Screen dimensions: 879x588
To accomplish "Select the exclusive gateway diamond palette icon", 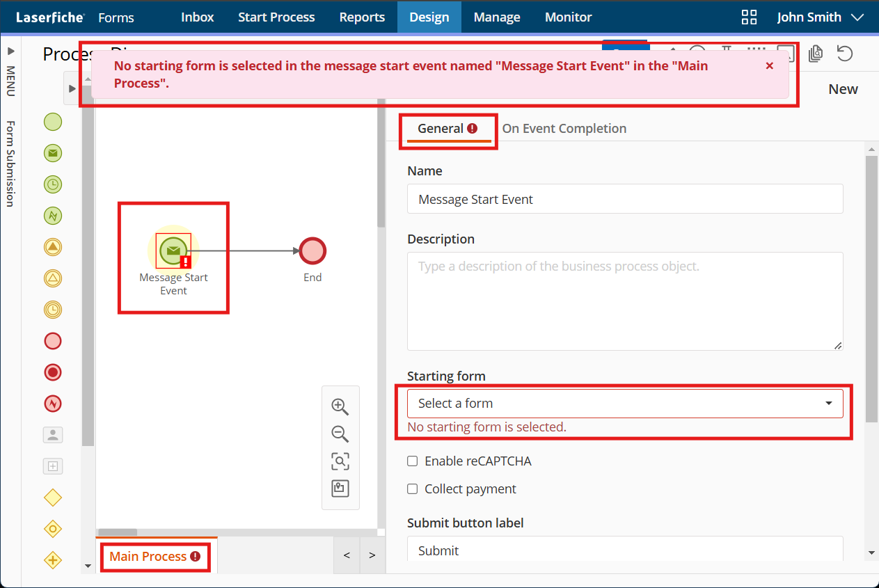I will click(x=53, y=498).
